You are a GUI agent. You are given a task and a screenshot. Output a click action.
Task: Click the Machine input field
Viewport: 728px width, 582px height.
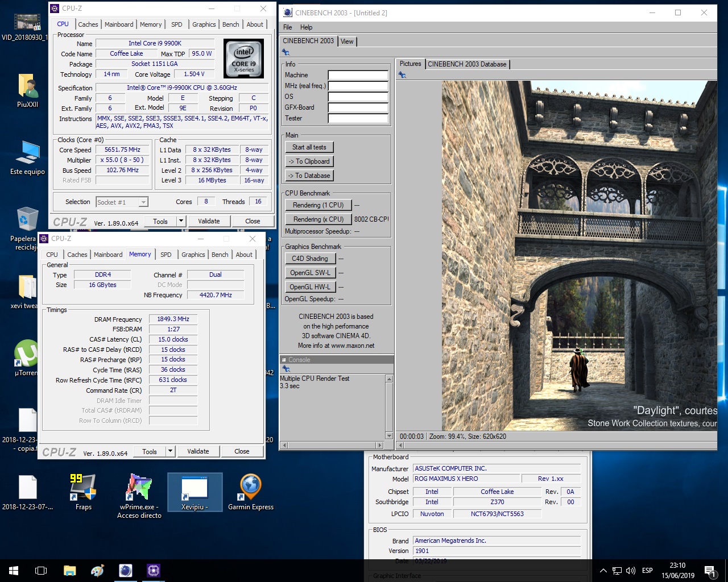358,75
